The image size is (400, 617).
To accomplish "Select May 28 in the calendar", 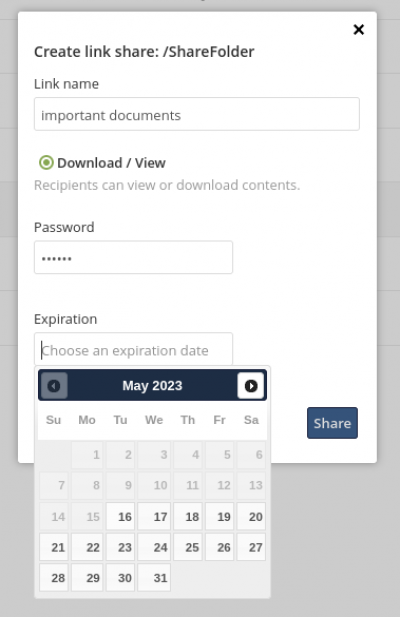I will tap(54, 578).
